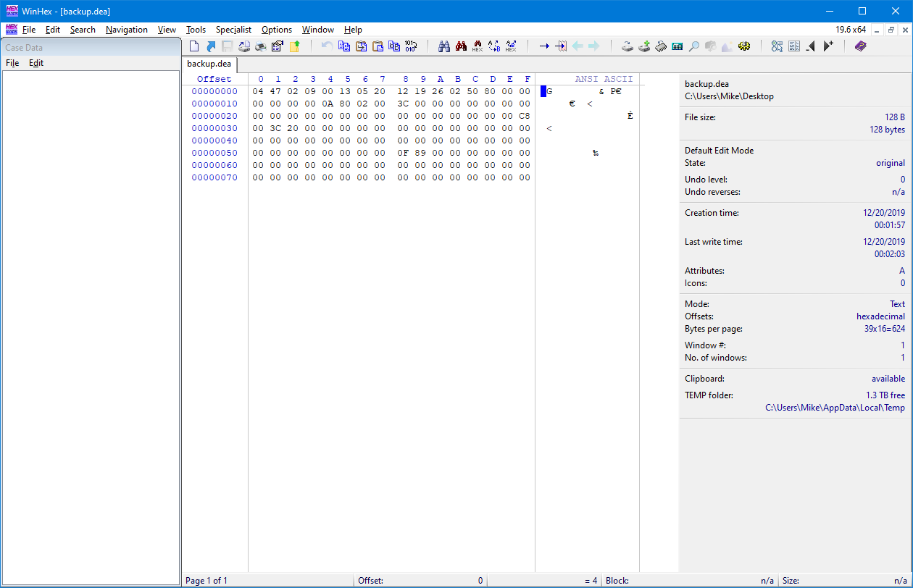Restore the inner document window
Screen dimensions: 913x588
click(891, 30)
